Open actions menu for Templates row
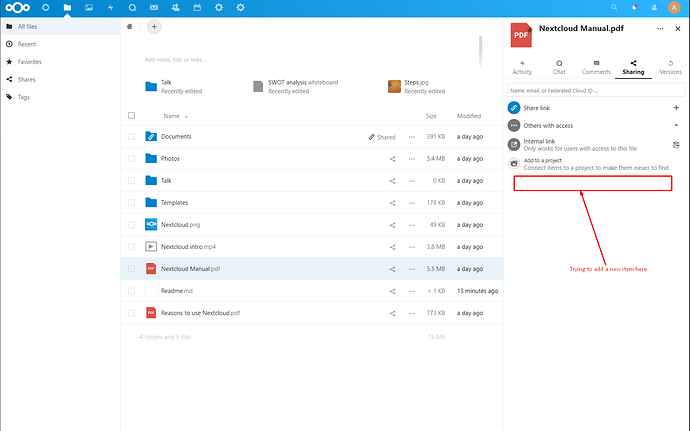This screenshot has width=690, height=431. click(x=411, y=203)
